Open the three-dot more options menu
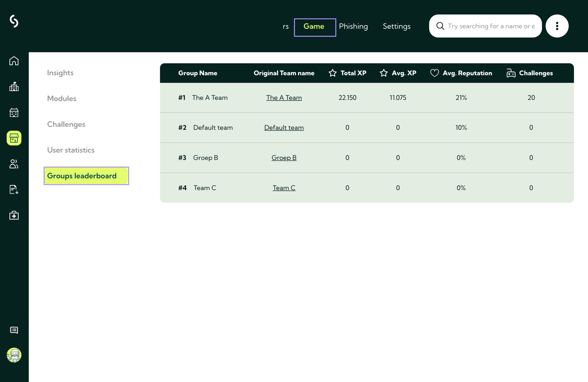Screen dimensions: 588x382 pos(557,26)
